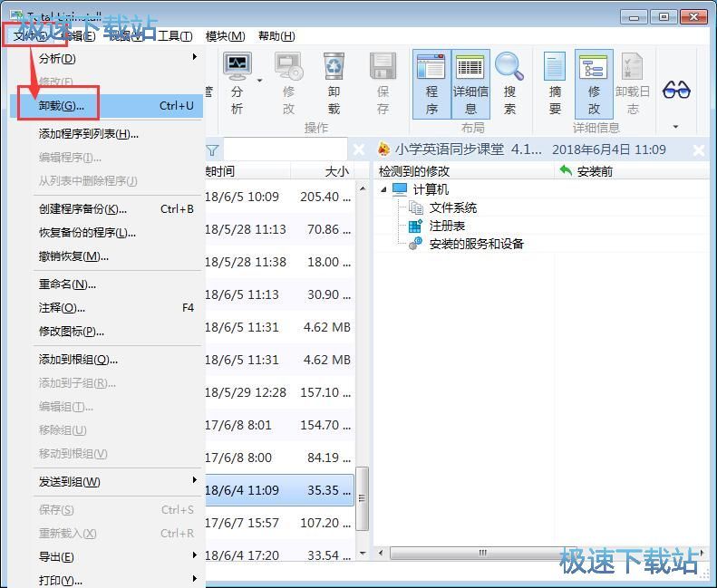Click the details panel scroll left arrow
Viewport: 717px width, 588px height.
coord(381,554)
